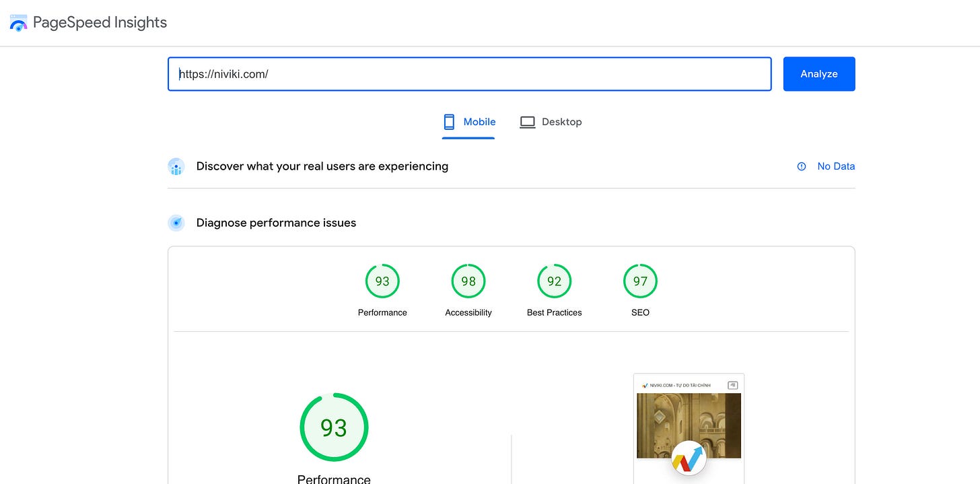Viewport: 980px width, 484px height.
Task: Open the No Data link
Action: click(836, 166)
